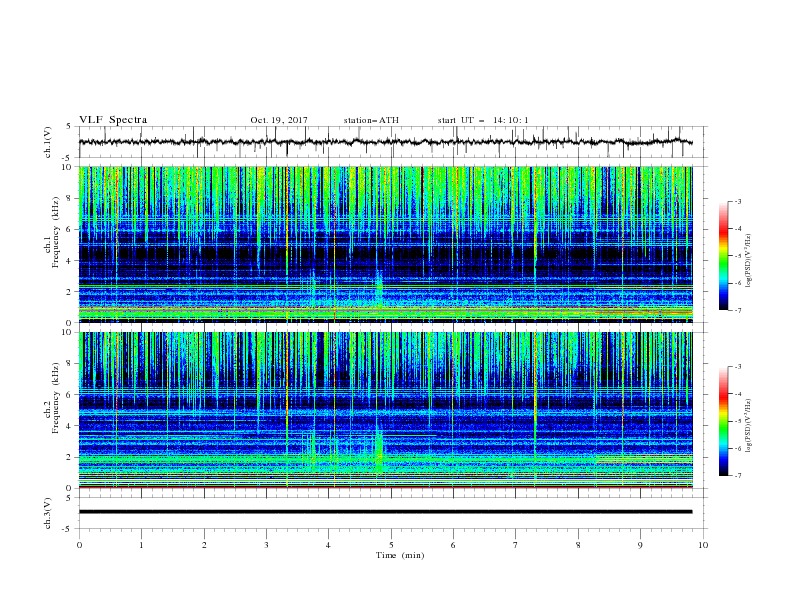Click the '-7' label on lower colorbar
Viewport: 792px width, 612px height.
click(737, 475)
